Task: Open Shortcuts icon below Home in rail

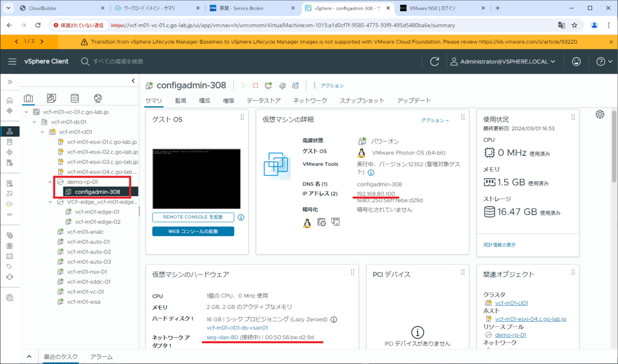Action: coord(9,111)
